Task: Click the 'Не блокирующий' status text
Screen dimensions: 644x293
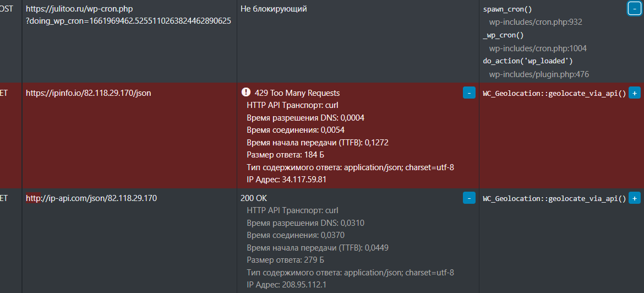Action: [274, 9]
